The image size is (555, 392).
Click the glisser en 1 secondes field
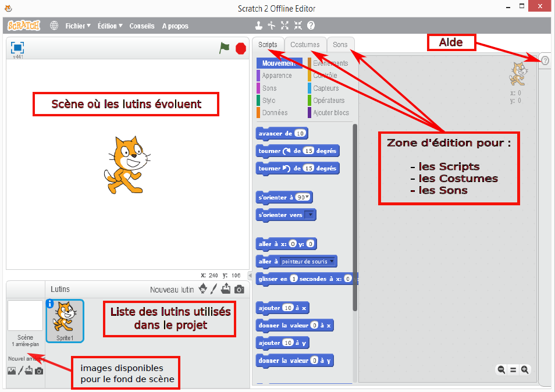coord(293,279)
